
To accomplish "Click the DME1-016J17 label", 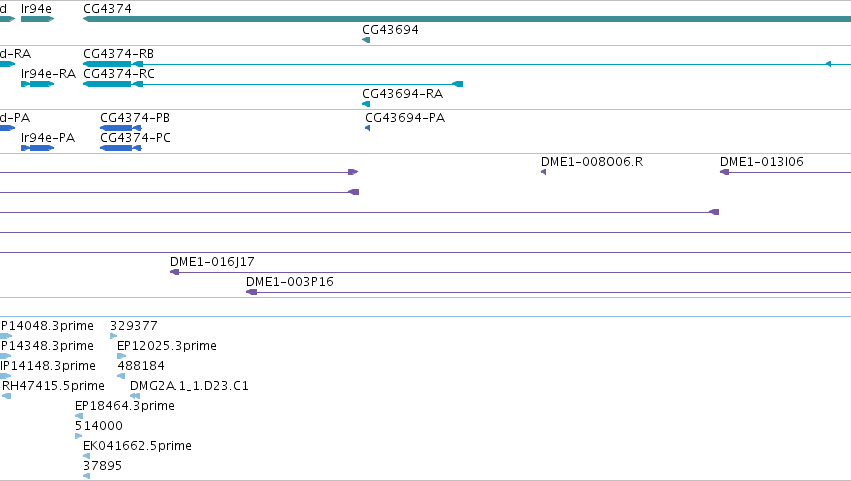I will click(212, 262).
